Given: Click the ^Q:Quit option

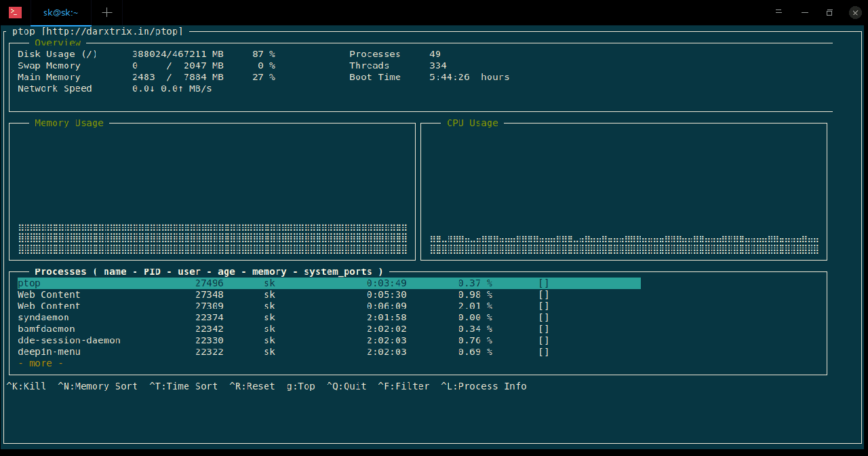Looking at the screenshot, I should [347, 386].
